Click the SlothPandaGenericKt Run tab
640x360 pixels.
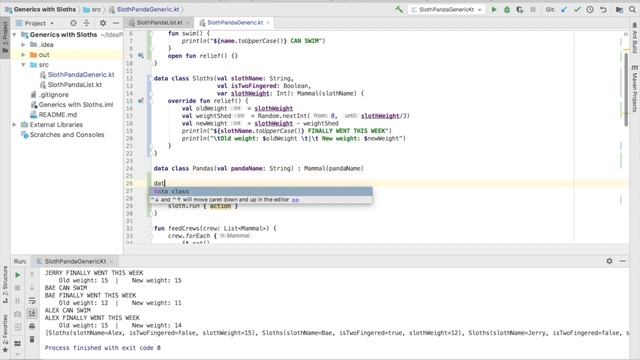75,261
